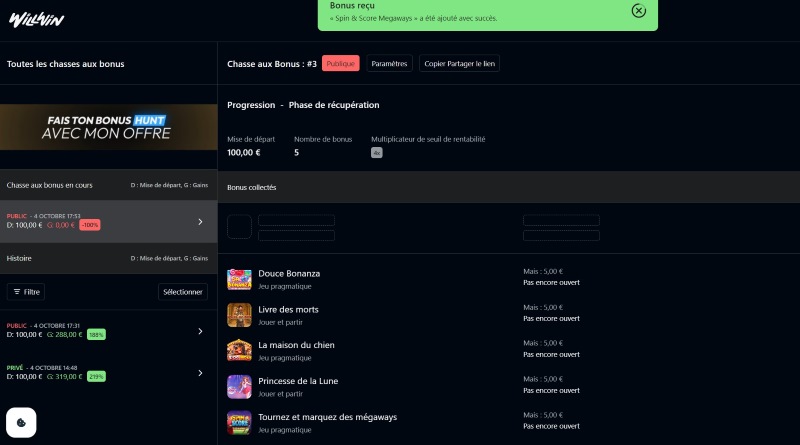The image size is (800, 445).
Task: Open the cookie settings icon
Action: 22,423
